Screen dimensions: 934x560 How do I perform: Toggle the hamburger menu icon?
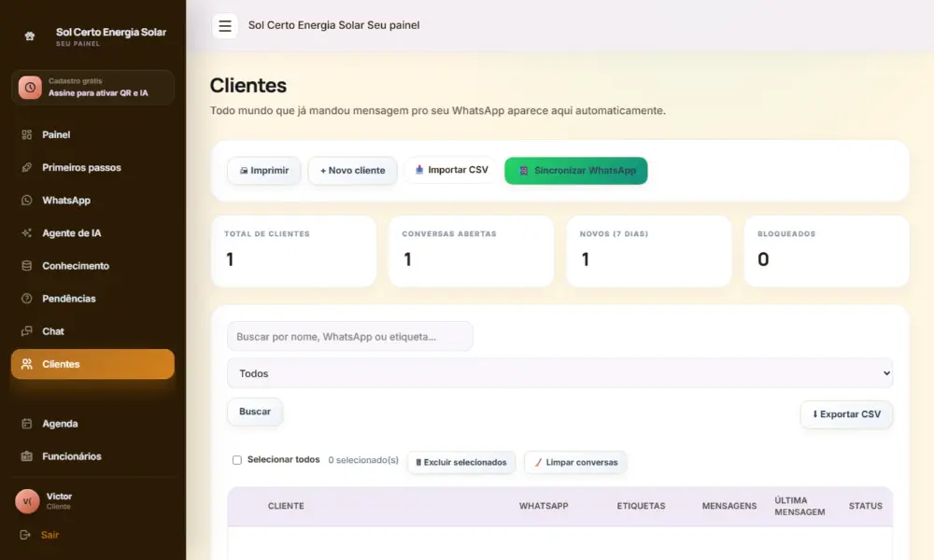[x=224, y=25]
